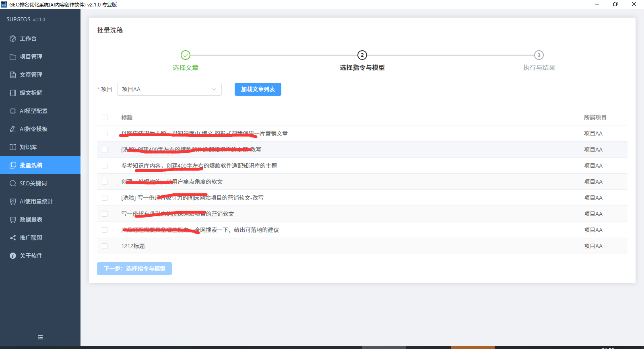Viewport: 644px width, 349px height.
Task: Check the row with 用户痛点角度的软文
Action: pyautogui.click(x=105, y=182)
